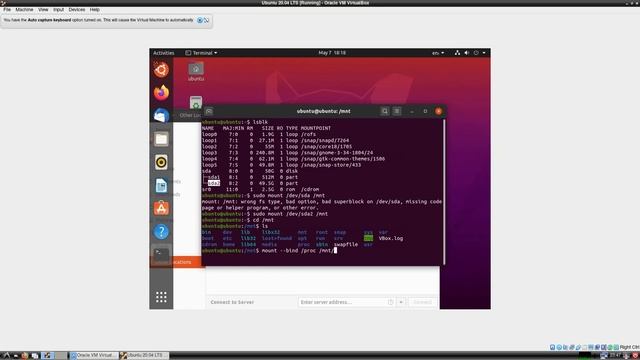The width and height of the screenshot is (640, 360).
Task: Click the terminal vertical scrollbar
Action: click(x=444, y=192)
